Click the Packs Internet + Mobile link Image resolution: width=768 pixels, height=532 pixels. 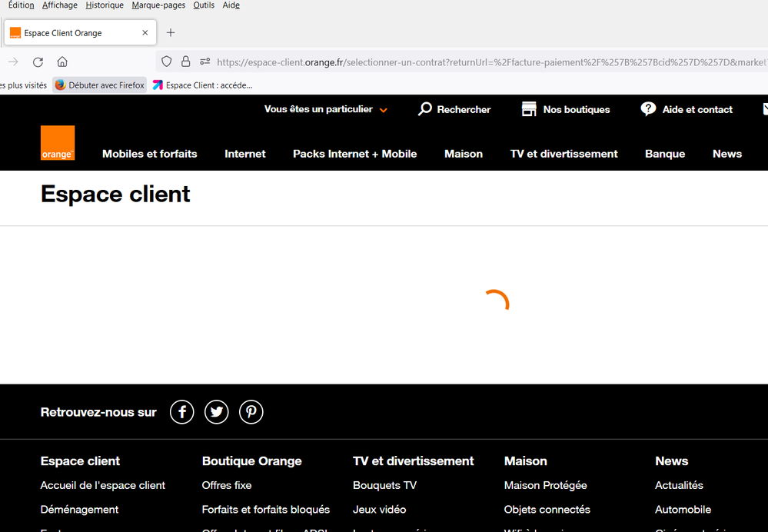point(354,154)
